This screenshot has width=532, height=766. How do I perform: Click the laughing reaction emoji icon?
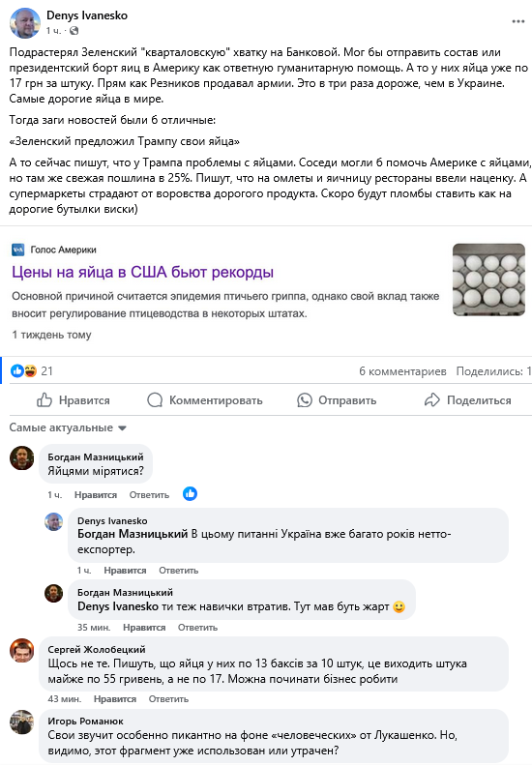[x=30, y=370]
